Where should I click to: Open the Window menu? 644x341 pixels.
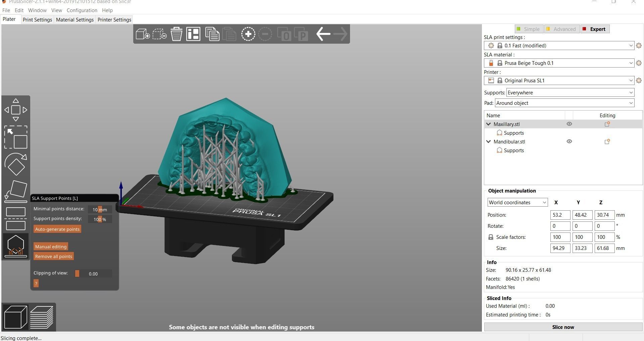pos(37,10)
